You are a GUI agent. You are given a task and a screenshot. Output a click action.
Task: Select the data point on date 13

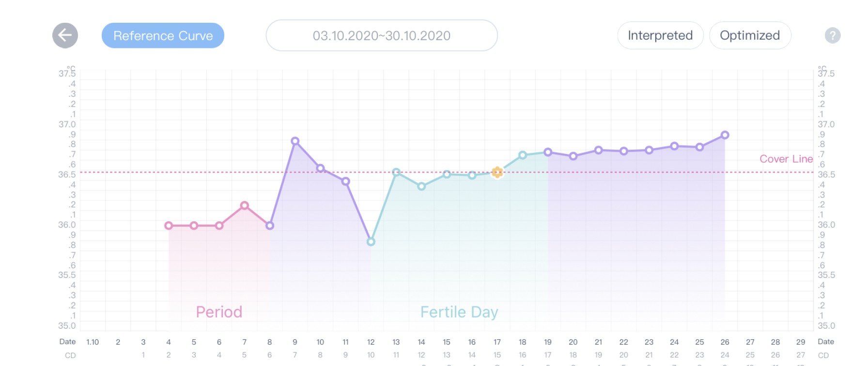pyautogui.click(x=396, y=172)
